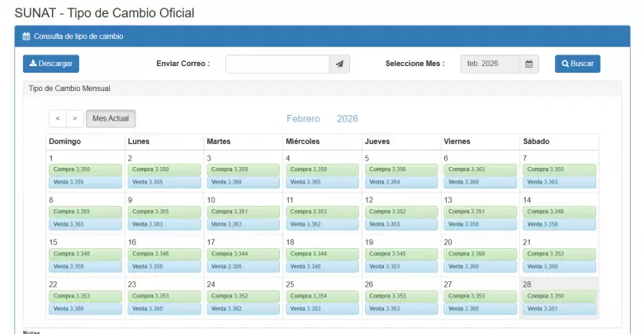Select Compra 3.348 on Saturday day 14

click(x=558, y=212)
